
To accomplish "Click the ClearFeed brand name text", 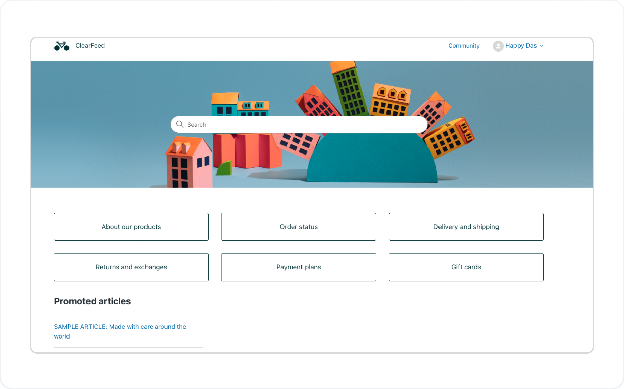I will [90, 46].
